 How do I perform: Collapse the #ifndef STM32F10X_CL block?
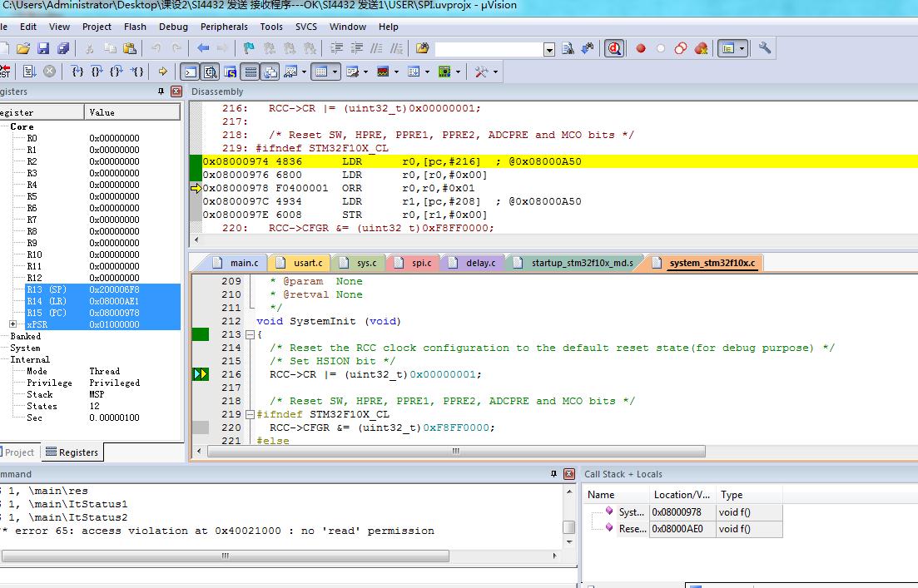tap(250, 414)
